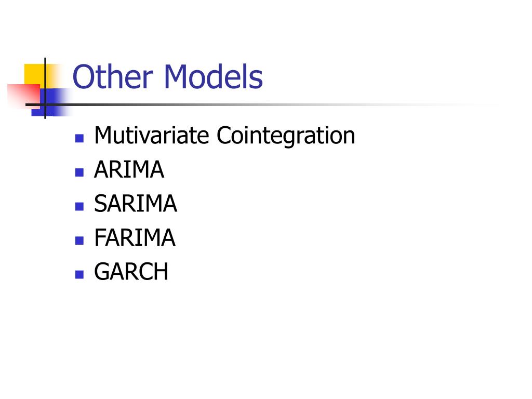Select the word "Models" in the title
532x399 pixels.
214,76
